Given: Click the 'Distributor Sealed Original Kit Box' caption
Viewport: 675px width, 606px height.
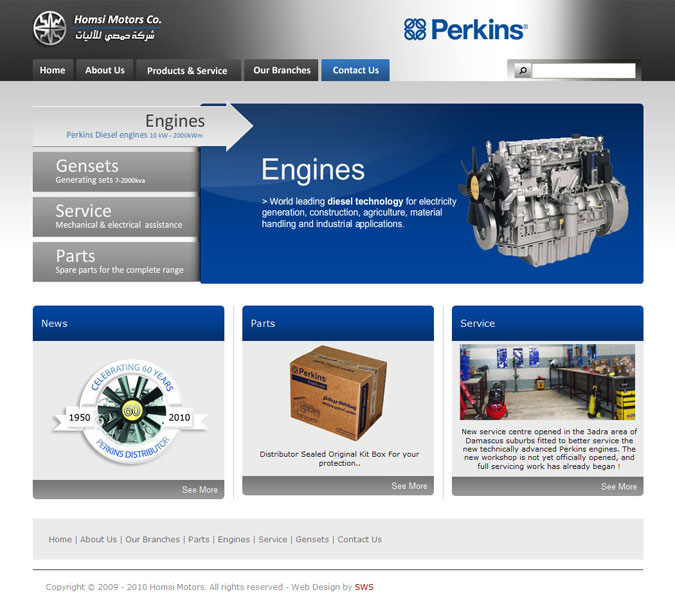Looking at the screenshot, I should pyautogui.click(x=339, y=458).
